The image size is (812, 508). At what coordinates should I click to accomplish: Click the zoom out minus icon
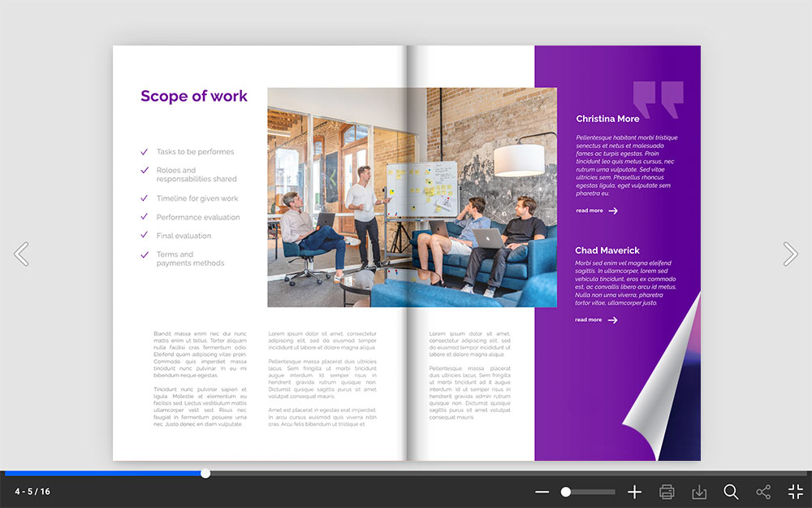coord(542,492)
